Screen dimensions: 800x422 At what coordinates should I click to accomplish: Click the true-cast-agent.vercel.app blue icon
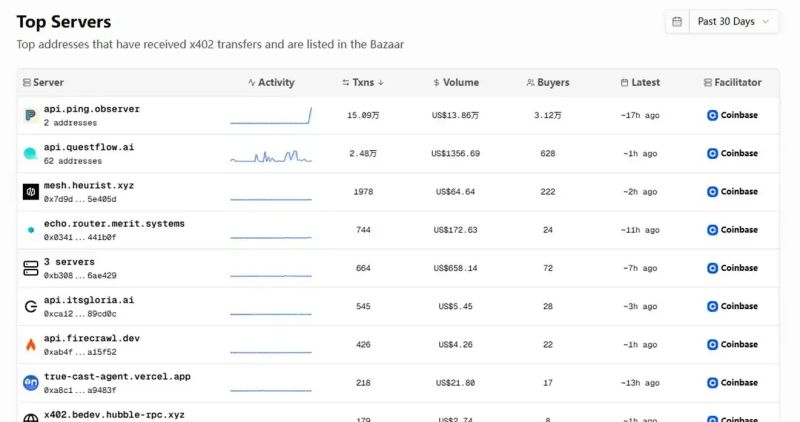pyautogui.click(x=31, y=383)
